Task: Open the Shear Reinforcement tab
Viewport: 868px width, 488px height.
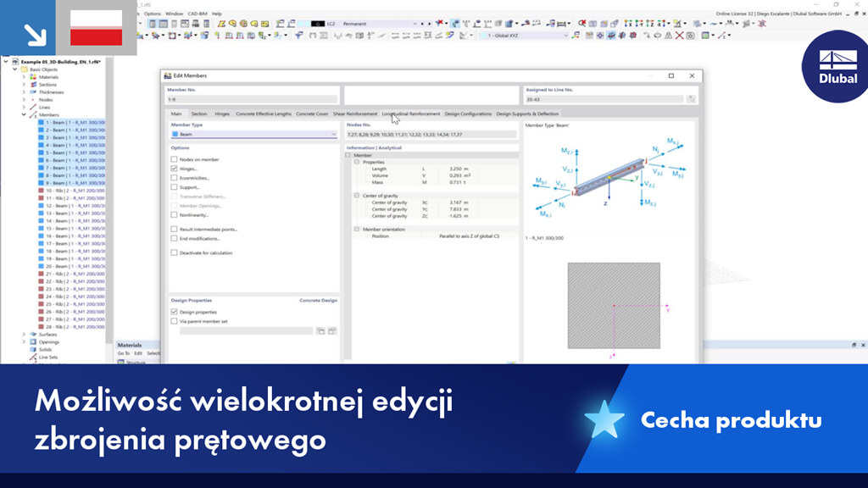Action: click(355, 114)
